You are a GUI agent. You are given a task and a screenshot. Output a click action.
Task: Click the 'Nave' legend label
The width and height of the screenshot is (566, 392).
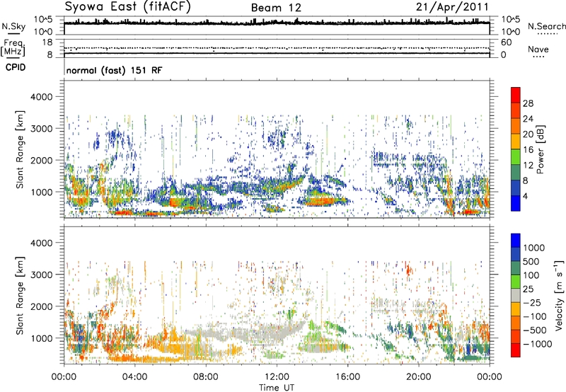click(x=538, y=49)
